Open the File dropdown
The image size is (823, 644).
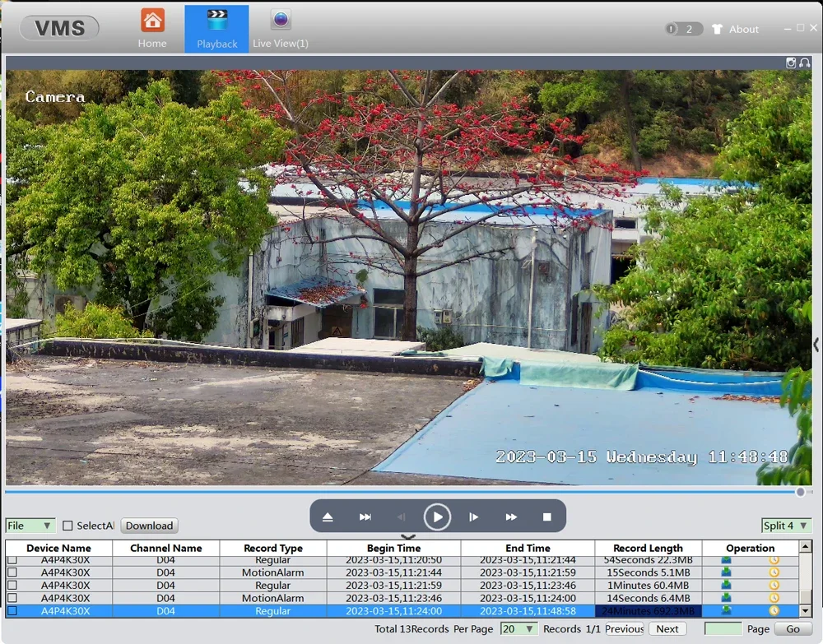(x=30, y=526)
